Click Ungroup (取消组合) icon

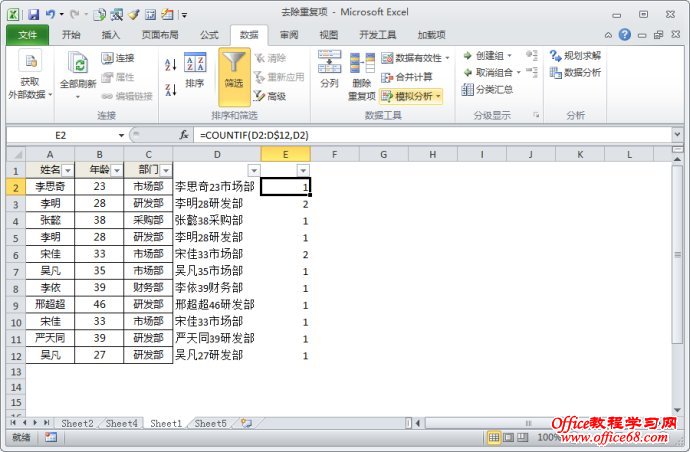click(468, 73)
